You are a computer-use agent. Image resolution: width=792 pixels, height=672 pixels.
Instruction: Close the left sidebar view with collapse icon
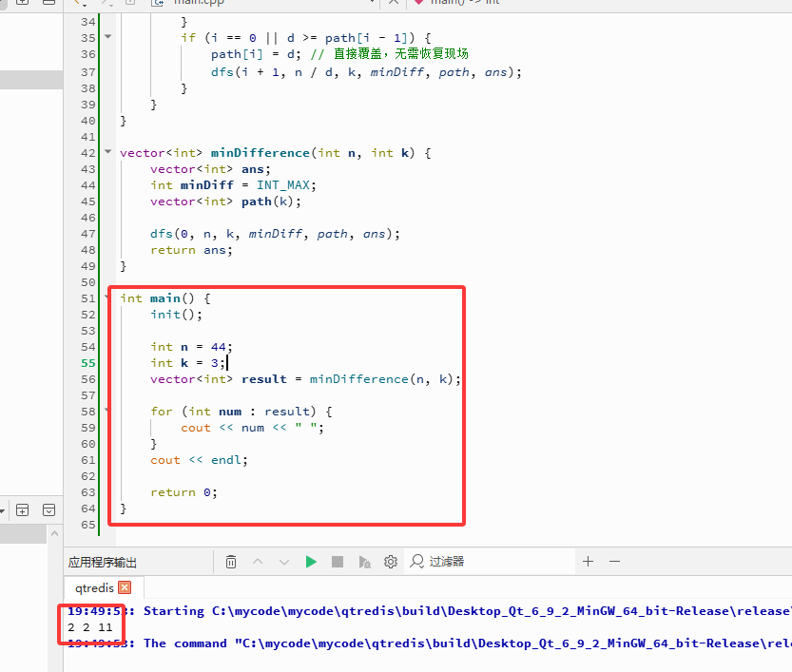[49, 509]
